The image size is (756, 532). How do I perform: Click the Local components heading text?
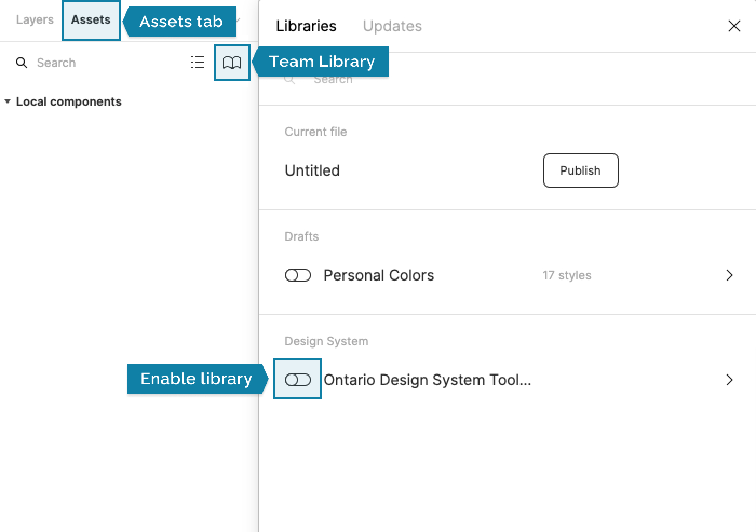69,101
